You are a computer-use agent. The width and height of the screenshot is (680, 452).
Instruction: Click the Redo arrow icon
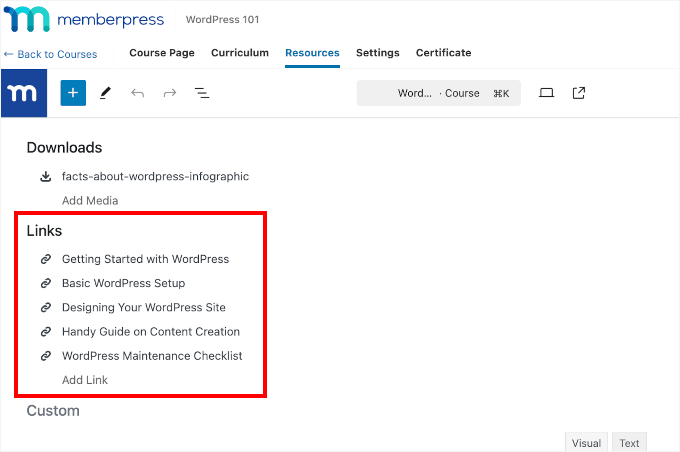click(170, 93)
